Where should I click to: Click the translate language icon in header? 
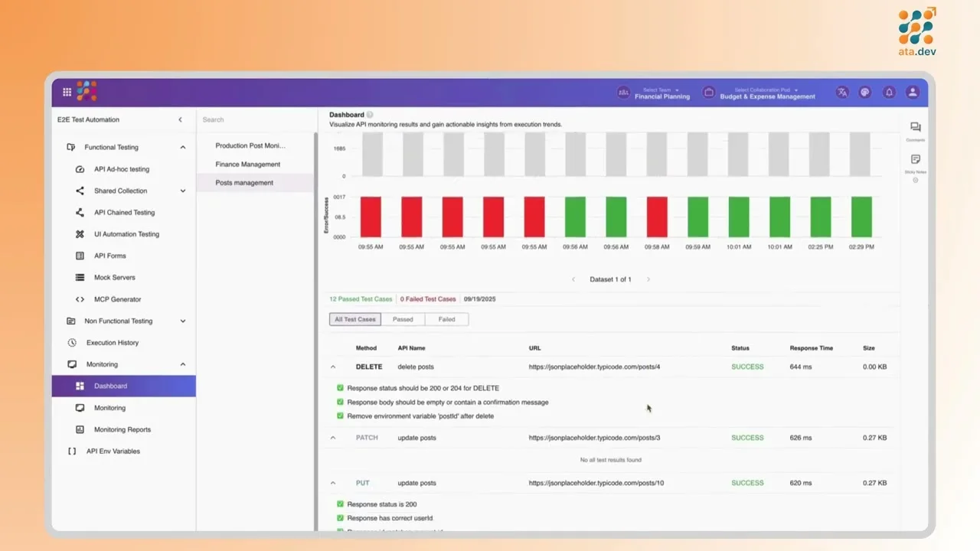pos(842,92)
